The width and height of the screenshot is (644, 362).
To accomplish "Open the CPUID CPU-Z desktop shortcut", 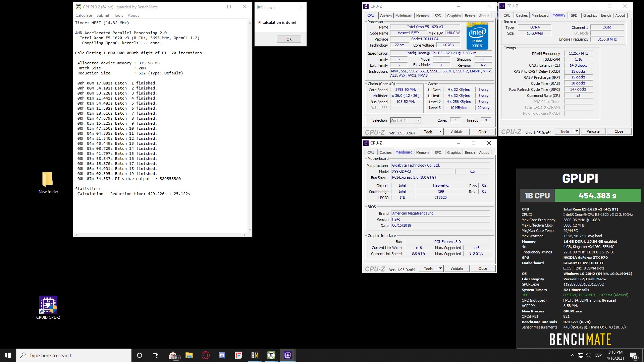I will (48, 307).
